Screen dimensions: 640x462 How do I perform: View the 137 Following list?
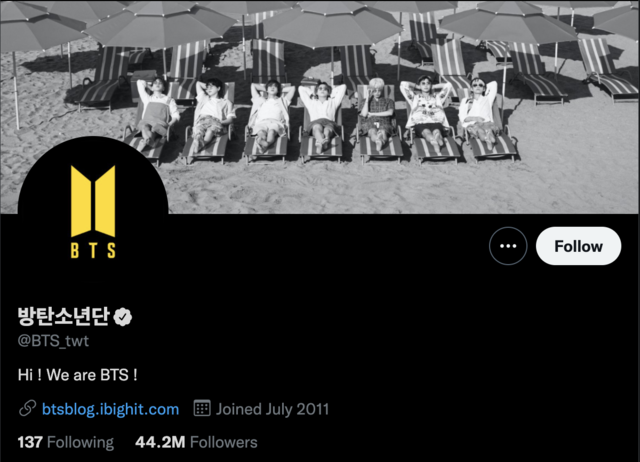(66, 442)
